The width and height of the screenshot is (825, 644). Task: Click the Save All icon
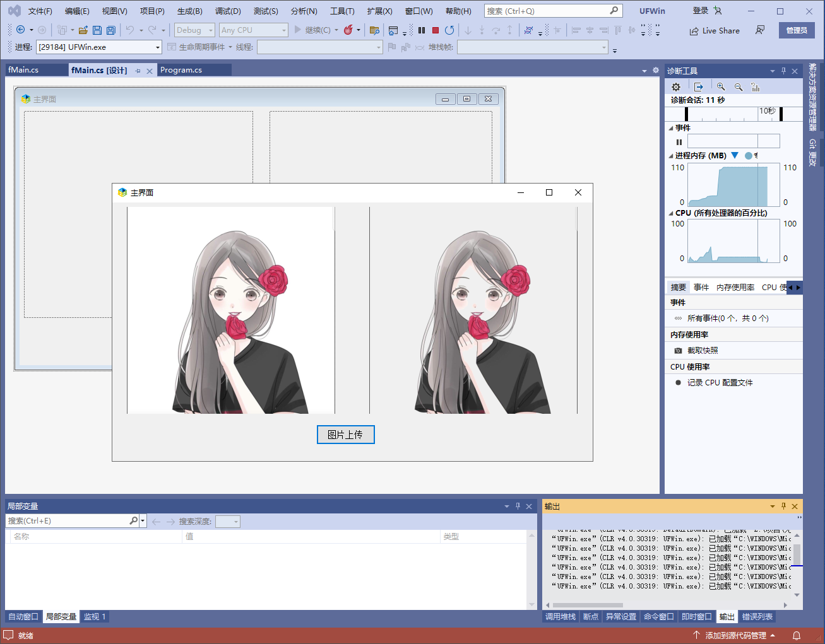pyautogui.click(x=110, y=30)
